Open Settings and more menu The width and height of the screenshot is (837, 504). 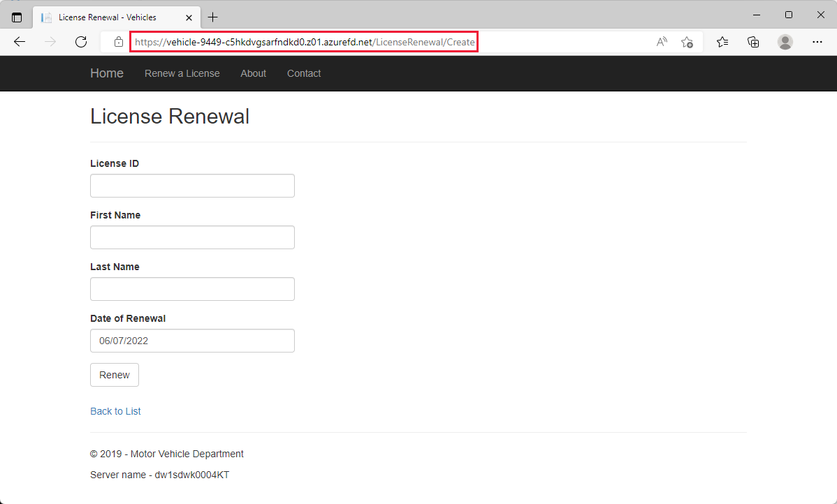[x=817, y=42]
